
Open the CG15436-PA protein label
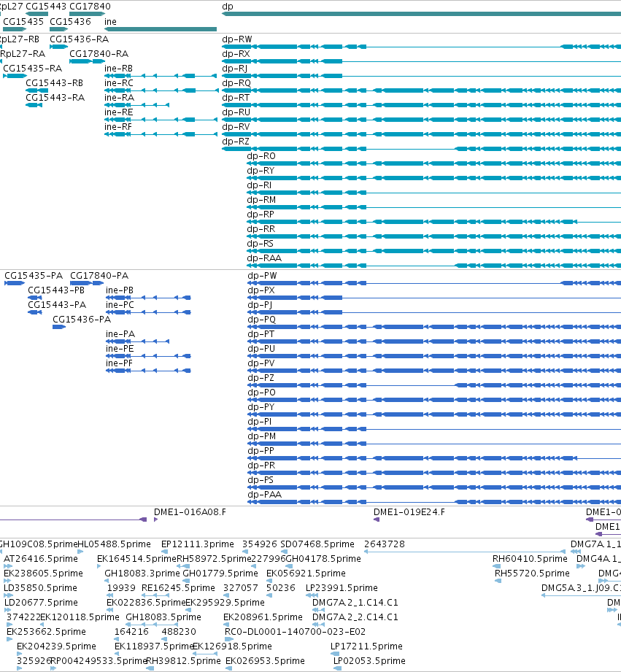point(82,320)
